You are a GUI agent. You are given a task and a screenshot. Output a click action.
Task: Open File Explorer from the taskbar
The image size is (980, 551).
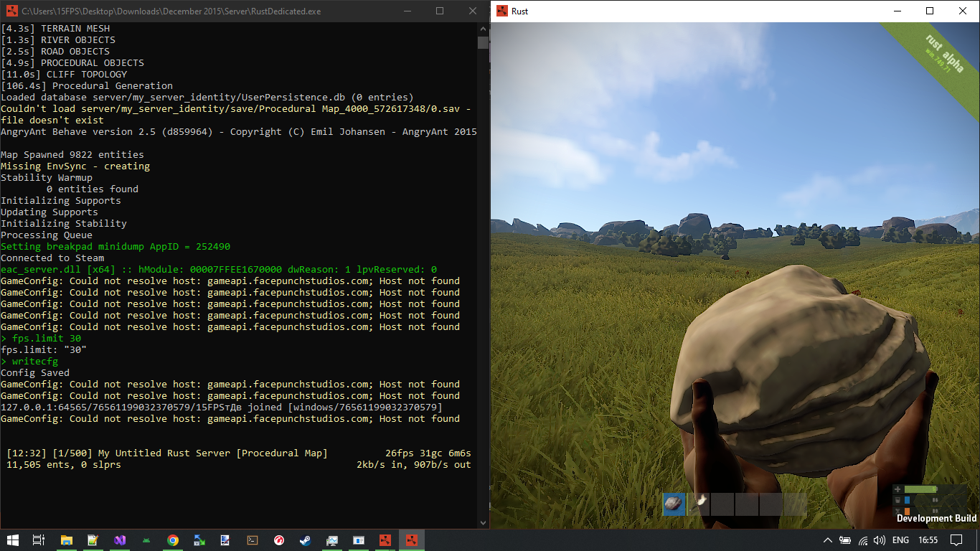pos(67,540)
